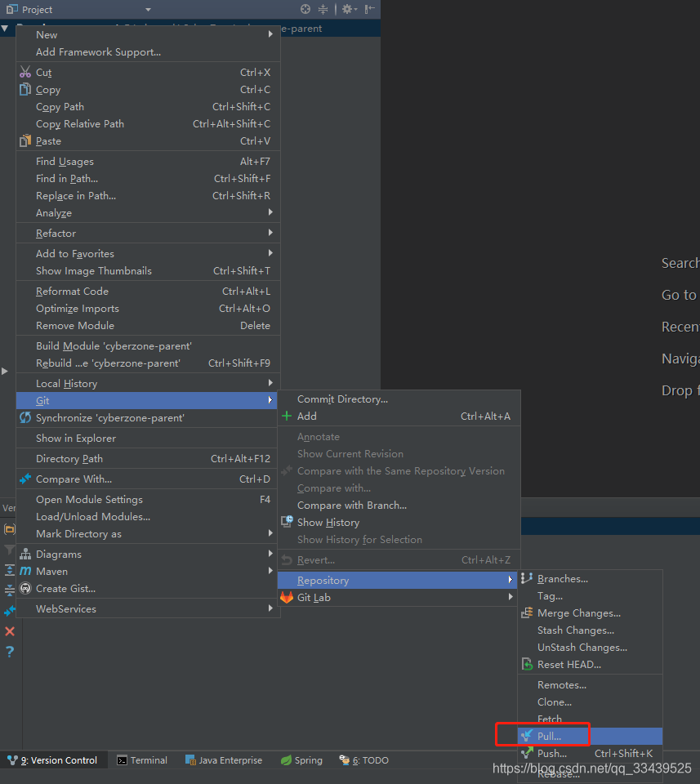Choose Reformat Code menu entry

point(148,291)
